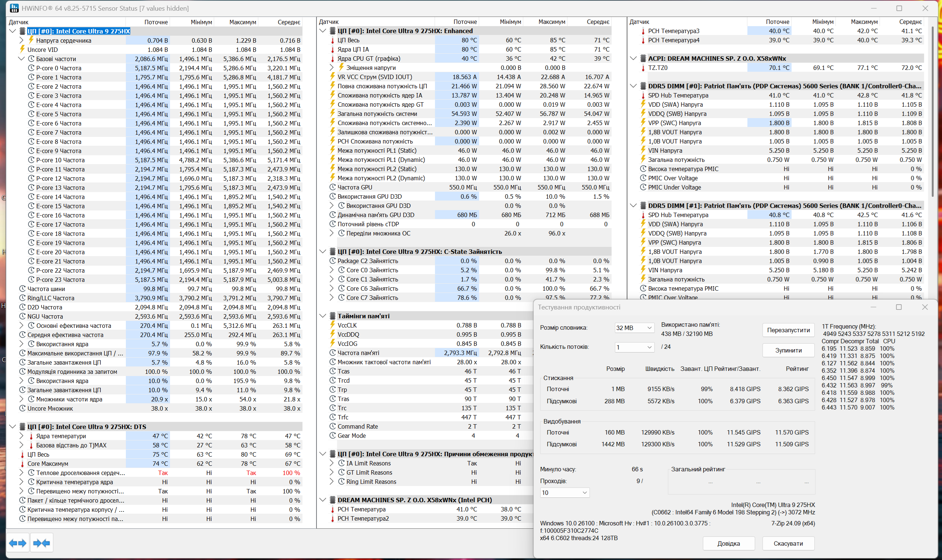
Task: Click the collapse-columns inward arrows button
Action: pyautogui.click(x=42, y=543)
